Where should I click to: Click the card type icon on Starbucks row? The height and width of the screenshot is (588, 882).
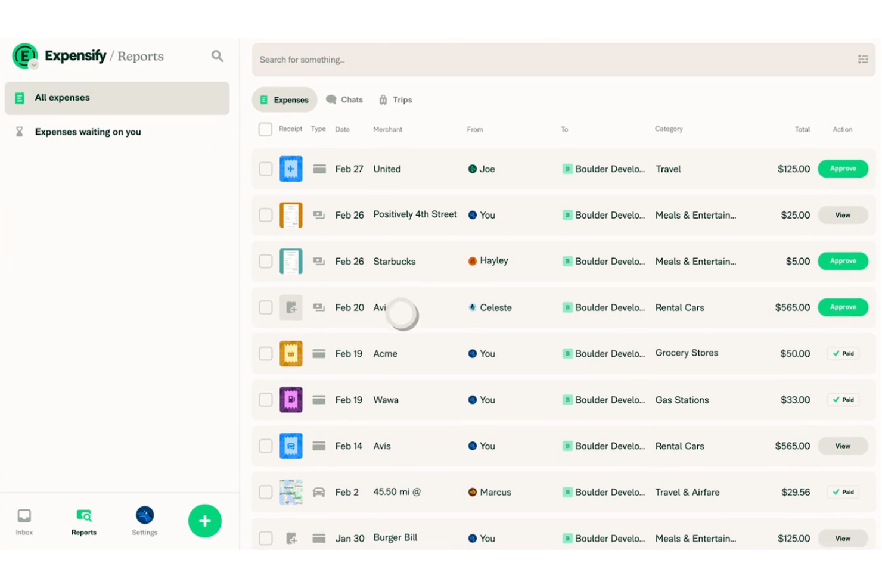[x=319, y=261]
